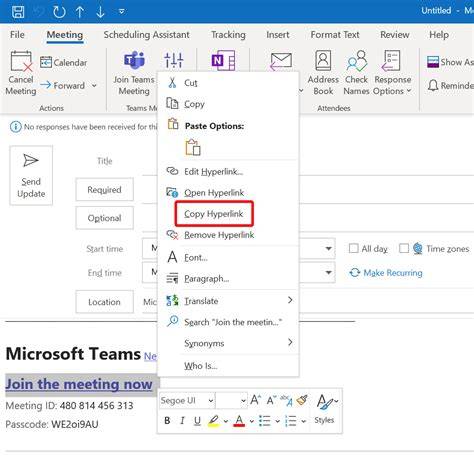
Task: Select Edit Hyperlink menu item
Action: [228, 172]
